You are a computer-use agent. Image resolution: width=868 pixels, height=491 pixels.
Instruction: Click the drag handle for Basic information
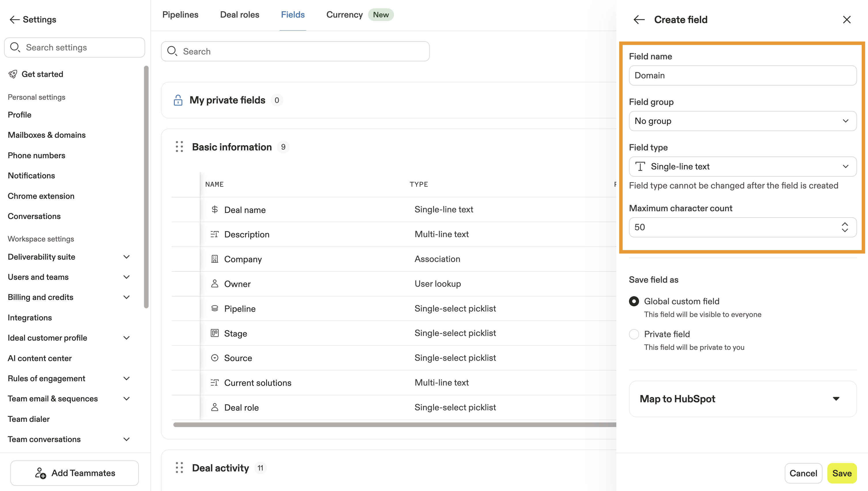[179, 147]
